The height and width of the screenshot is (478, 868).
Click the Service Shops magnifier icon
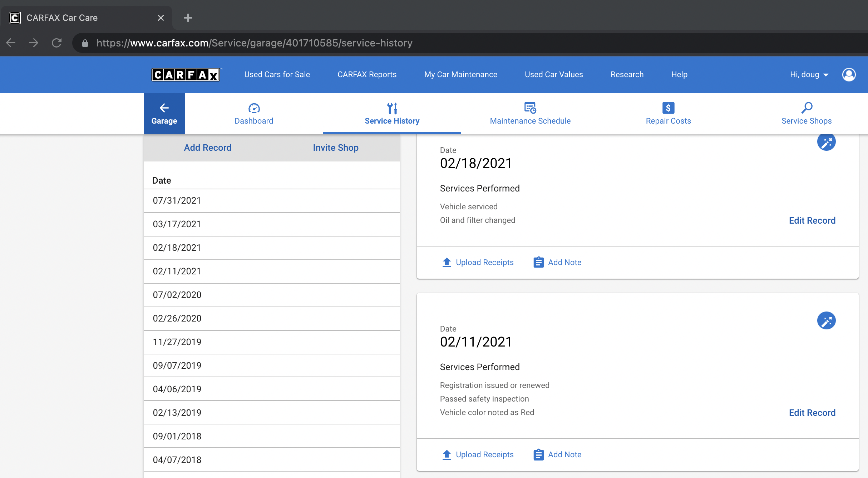pos(807,108)
